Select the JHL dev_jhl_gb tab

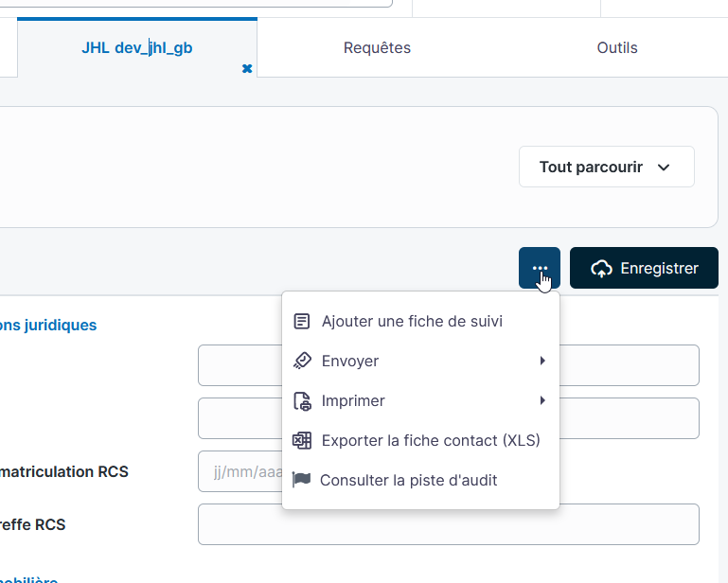click(136, 47)
